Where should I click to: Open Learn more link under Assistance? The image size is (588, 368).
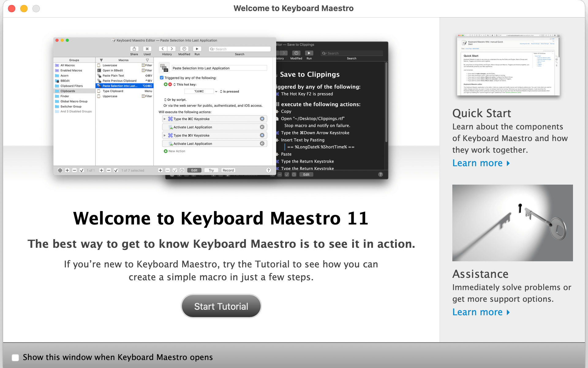click(481, 312)
